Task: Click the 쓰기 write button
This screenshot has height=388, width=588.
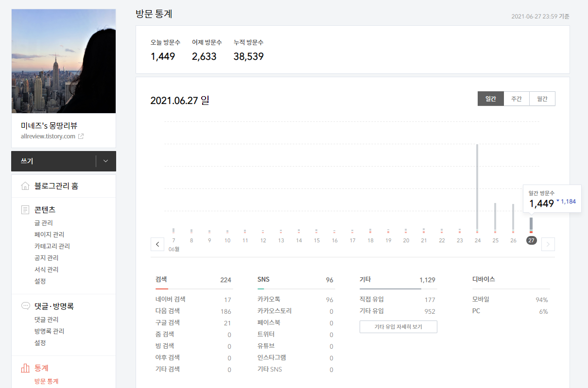Action: [x=53, y=161]
